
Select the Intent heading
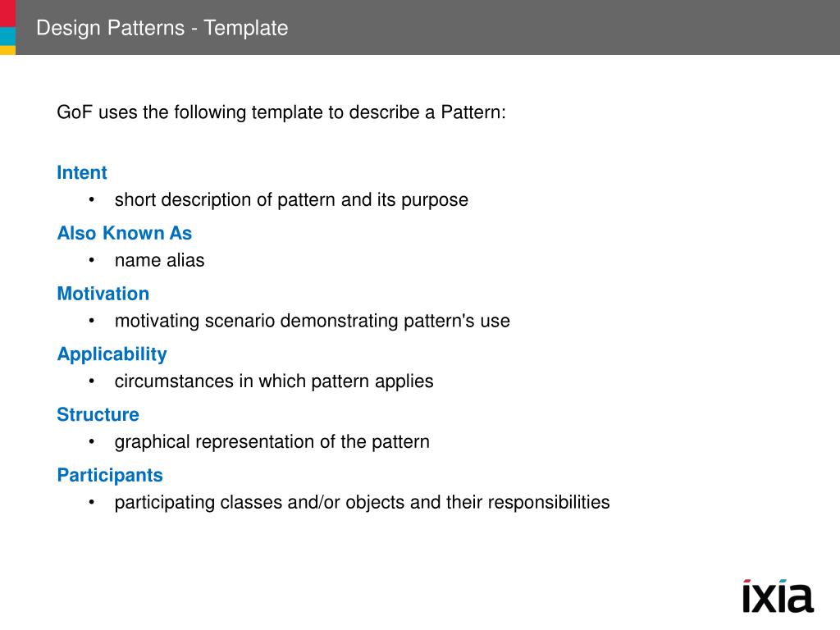(x=82, y=172)
